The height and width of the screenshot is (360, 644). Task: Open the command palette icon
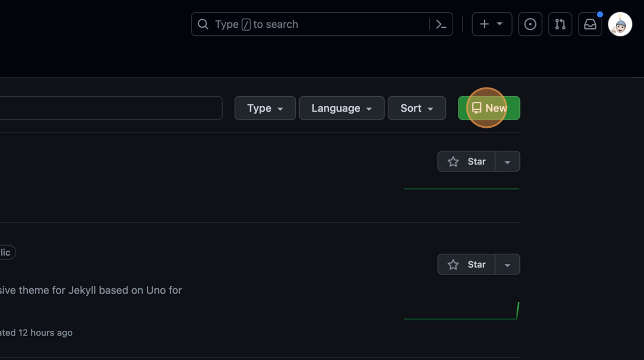click(441, 24)
